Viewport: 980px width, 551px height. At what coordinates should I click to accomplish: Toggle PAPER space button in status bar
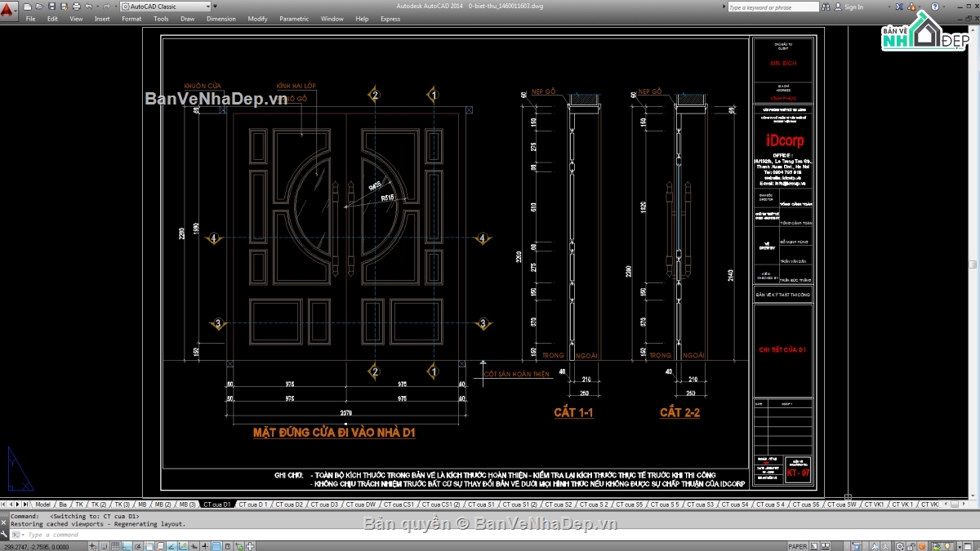click(x=797, y=547)
